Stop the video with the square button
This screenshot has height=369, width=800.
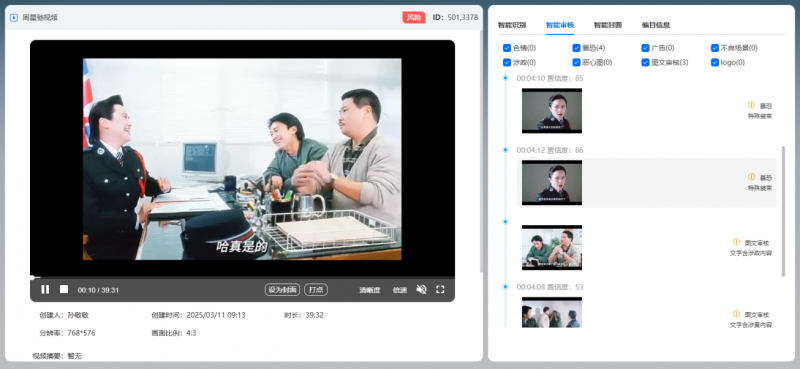pyautogui.click(x=64, y=289)
